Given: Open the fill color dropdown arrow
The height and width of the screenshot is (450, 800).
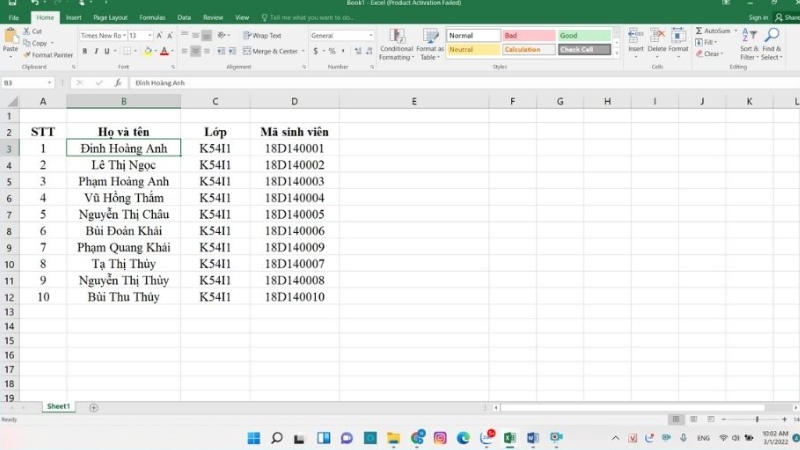Looking at the screenshot, I should 156,51.
